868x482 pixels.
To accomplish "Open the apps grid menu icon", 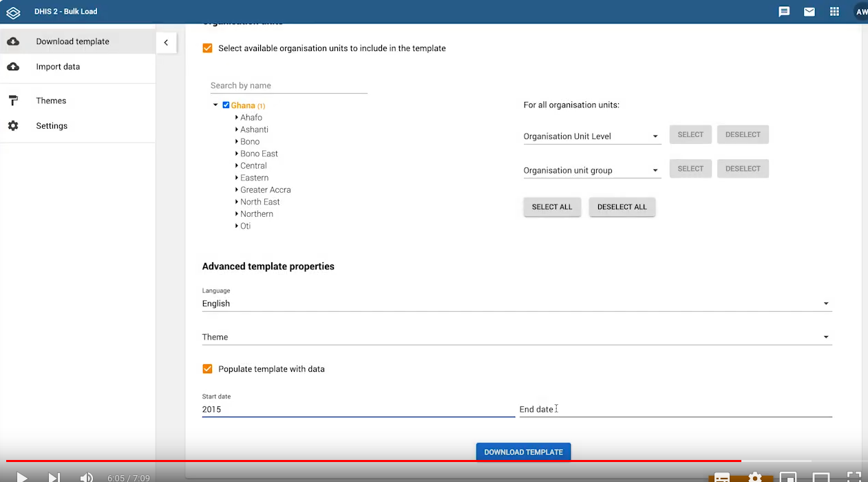I will click(834, 12).
